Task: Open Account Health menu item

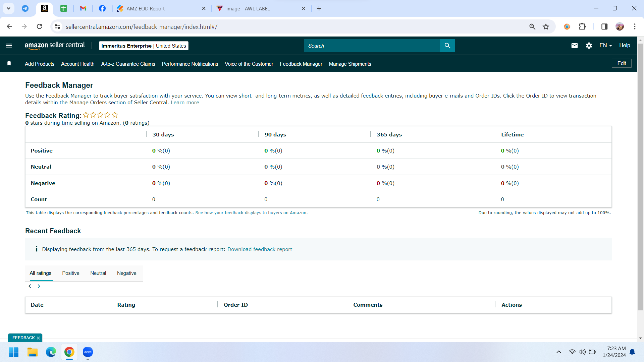Action: tap(77, 64)
